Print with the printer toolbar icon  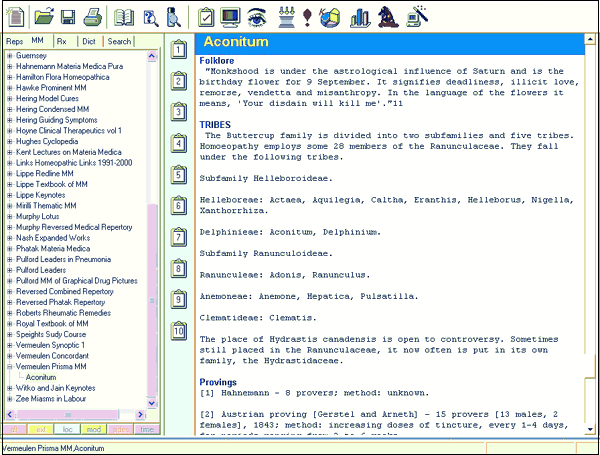(93, 17)
